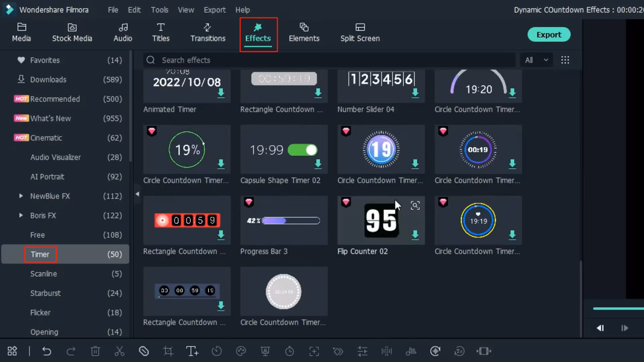Click the delete trash icon
The image size is (644, 362).
(x=95, y=351)
